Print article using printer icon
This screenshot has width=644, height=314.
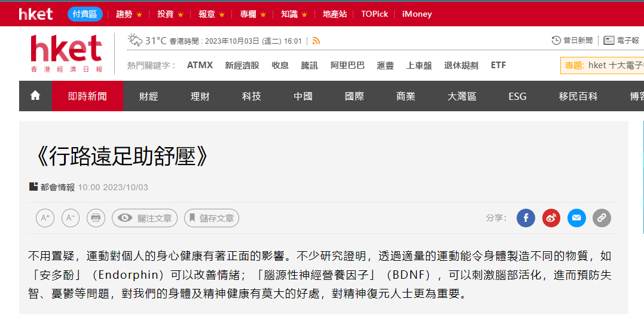coord(96,218)
